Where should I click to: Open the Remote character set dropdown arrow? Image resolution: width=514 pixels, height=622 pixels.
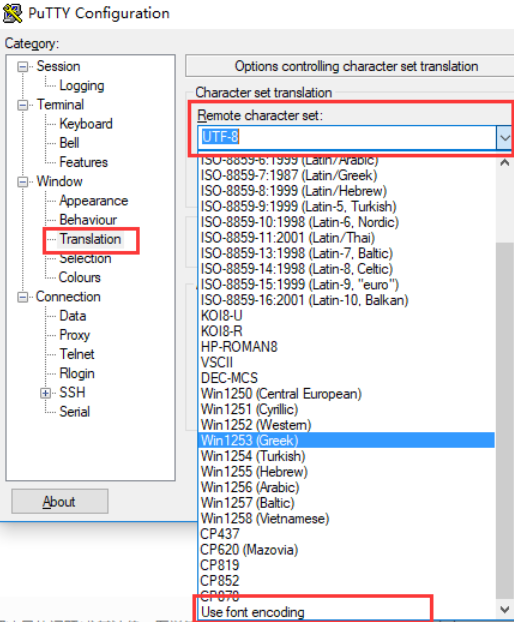click(504, 138)
